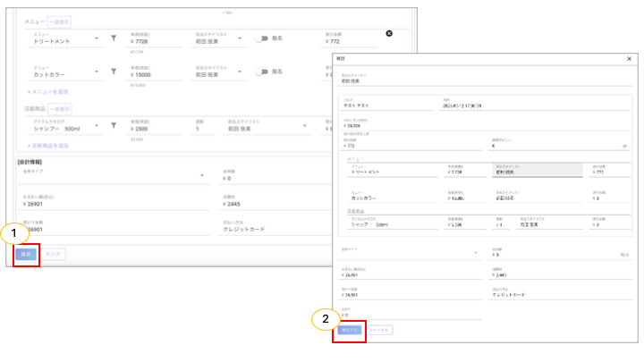Click the filter icon in the カットカラー row
Screen dimensions: 644x362
pyautogui.click(x=114, y=72)
